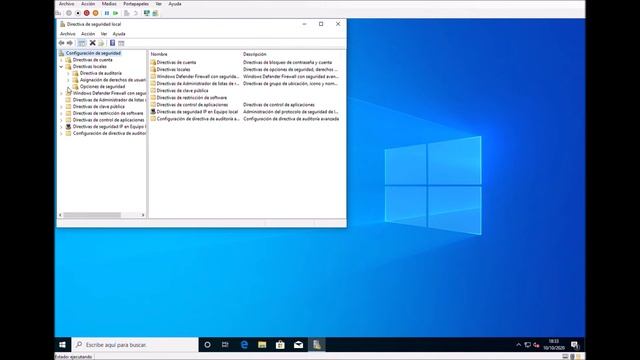The height and width of the screenshot is (360, 640).
Task: Expand Directivas de control de aplicaciones tree arrow
Action: pyautogui.click(x=61, y=120)
